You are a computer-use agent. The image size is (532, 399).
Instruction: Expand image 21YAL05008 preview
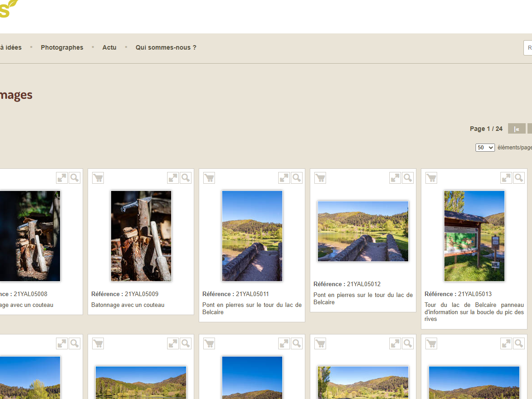click(x=62, y=178)
